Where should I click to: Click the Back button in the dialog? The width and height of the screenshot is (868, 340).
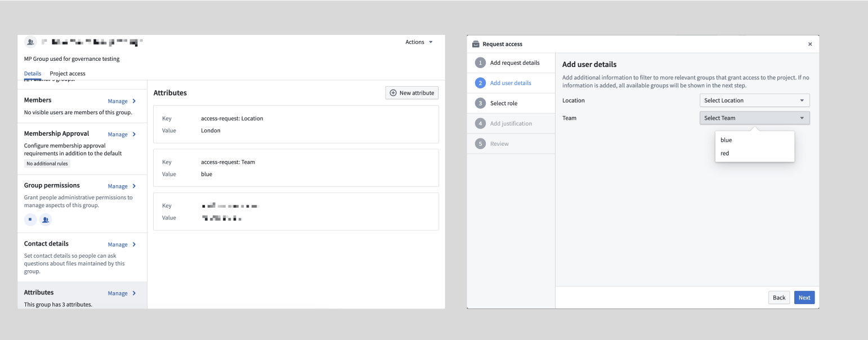pyautogui.click(x=779, y=298)
